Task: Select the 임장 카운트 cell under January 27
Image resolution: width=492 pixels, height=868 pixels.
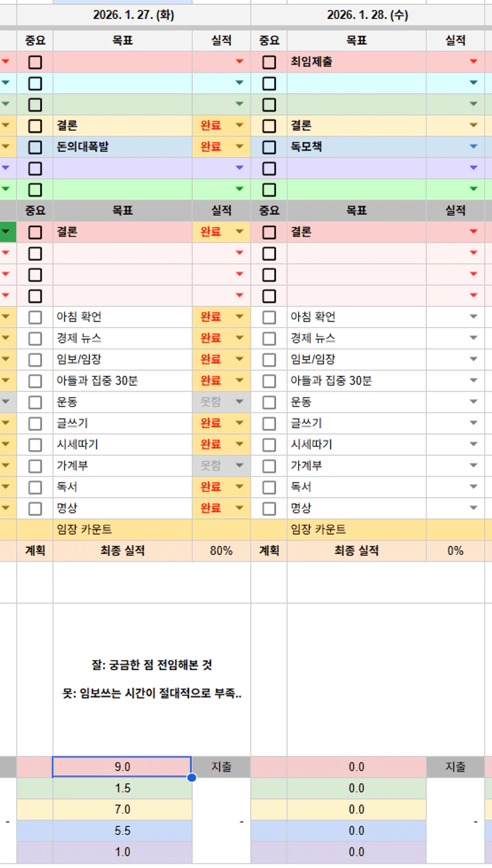Action: click(x=123, y=530)
